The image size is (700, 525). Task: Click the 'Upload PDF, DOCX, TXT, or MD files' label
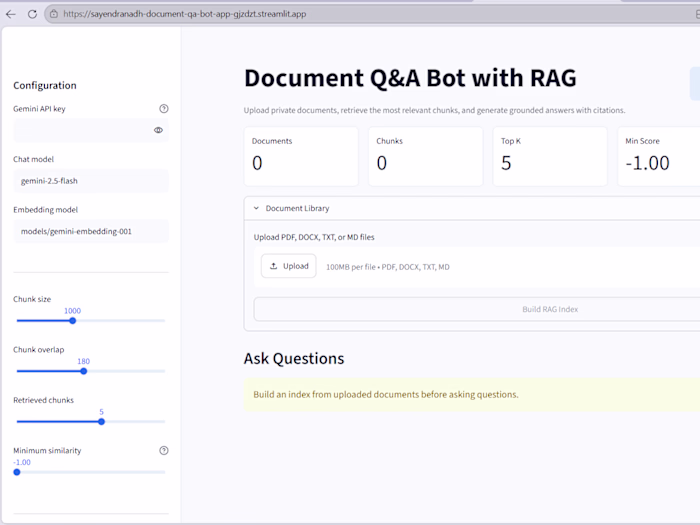click(x=314, y=237)
